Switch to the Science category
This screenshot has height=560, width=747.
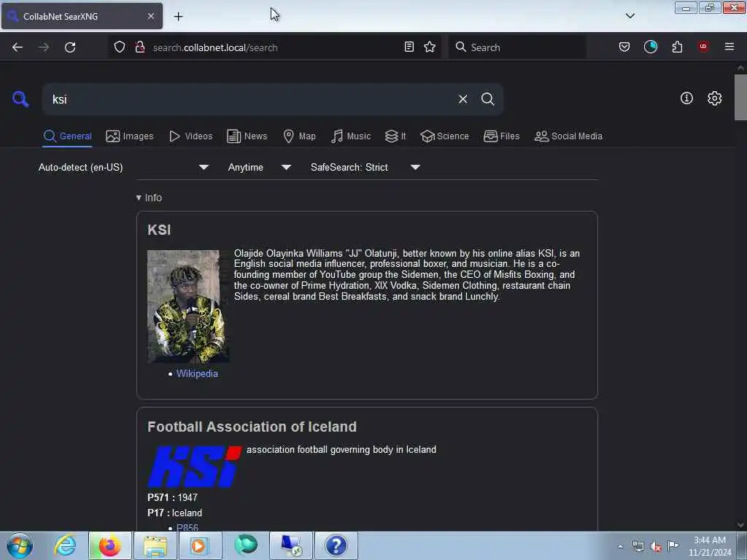coord(444,136)
